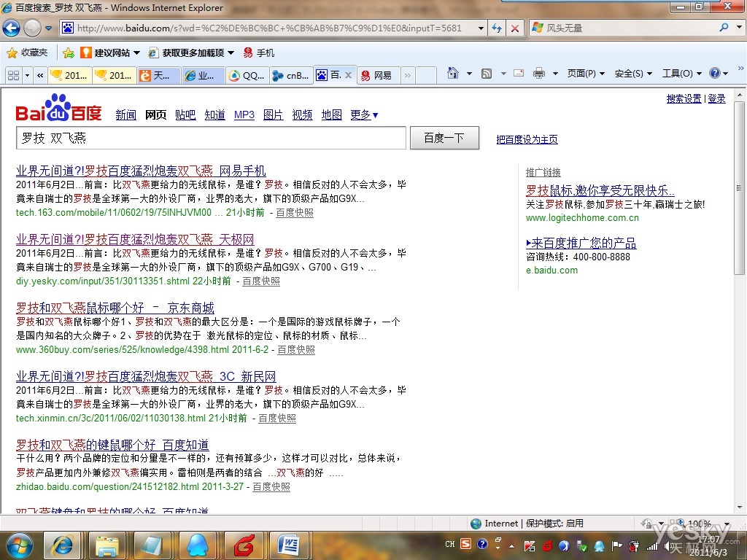Click the Help question-mark icon

715,74
